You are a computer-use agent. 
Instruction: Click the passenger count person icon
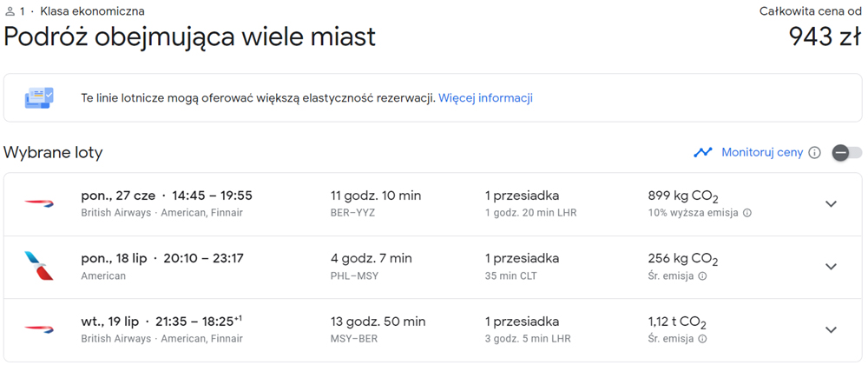[10, 11]
